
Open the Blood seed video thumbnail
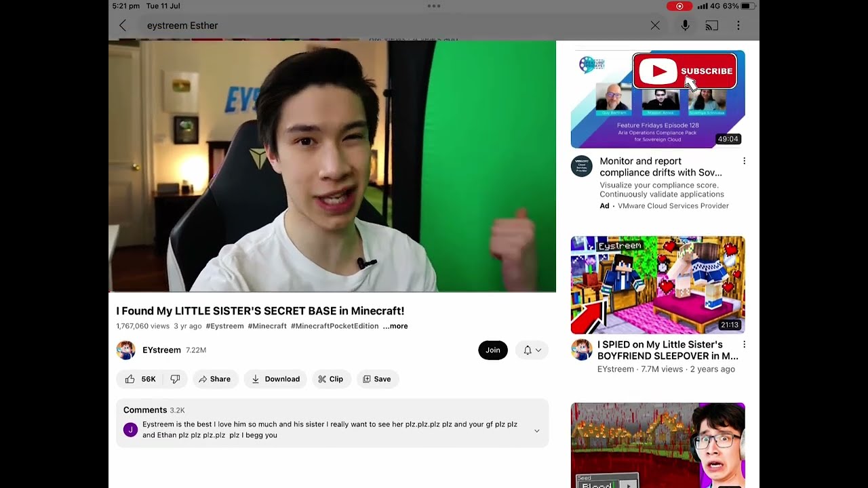658,445
